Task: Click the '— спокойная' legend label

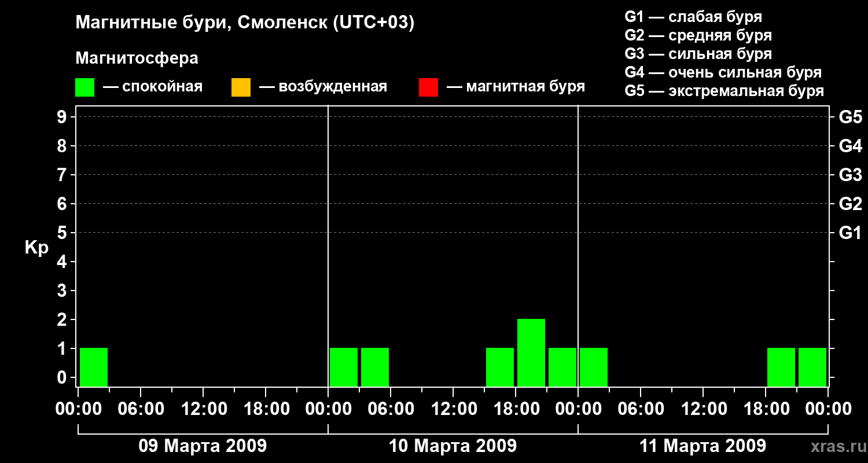Action: (153, 87)
